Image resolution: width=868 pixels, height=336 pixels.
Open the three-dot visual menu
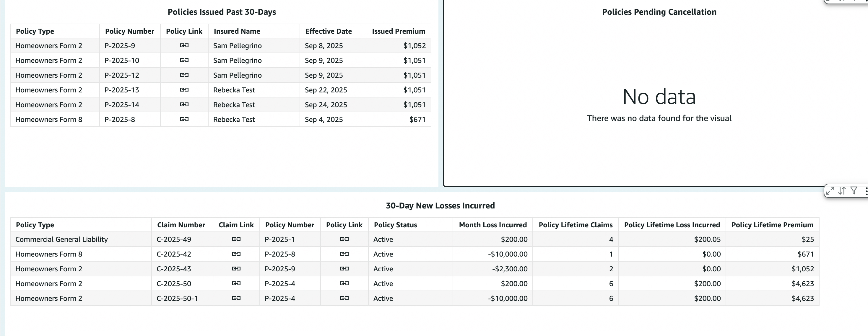(866, 191)
